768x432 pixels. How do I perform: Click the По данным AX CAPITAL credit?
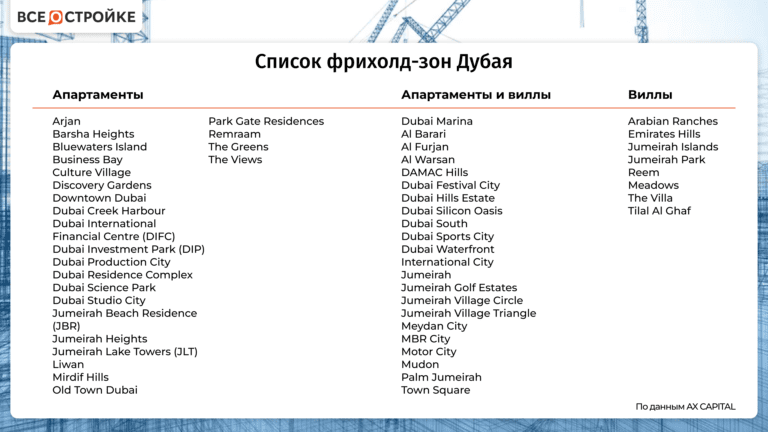[x=685, y=407]
